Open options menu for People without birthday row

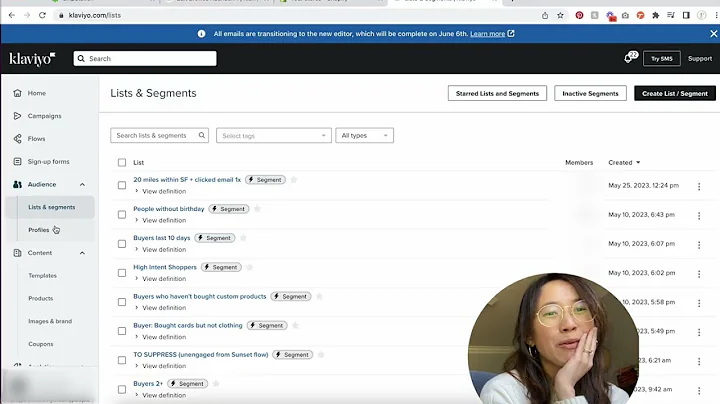click(x=699, y=216)
